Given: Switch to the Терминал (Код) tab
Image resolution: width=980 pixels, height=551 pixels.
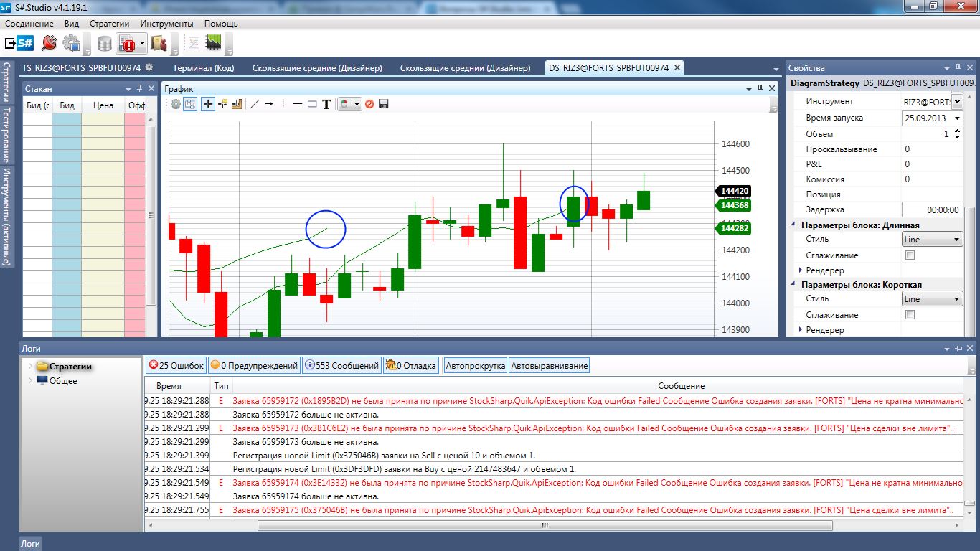Looking at the screenshot, I should tap(204, 68).
